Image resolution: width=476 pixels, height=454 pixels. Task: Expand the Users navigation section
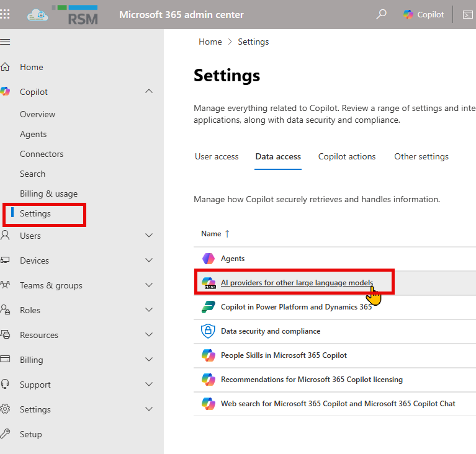pos(148,236)
